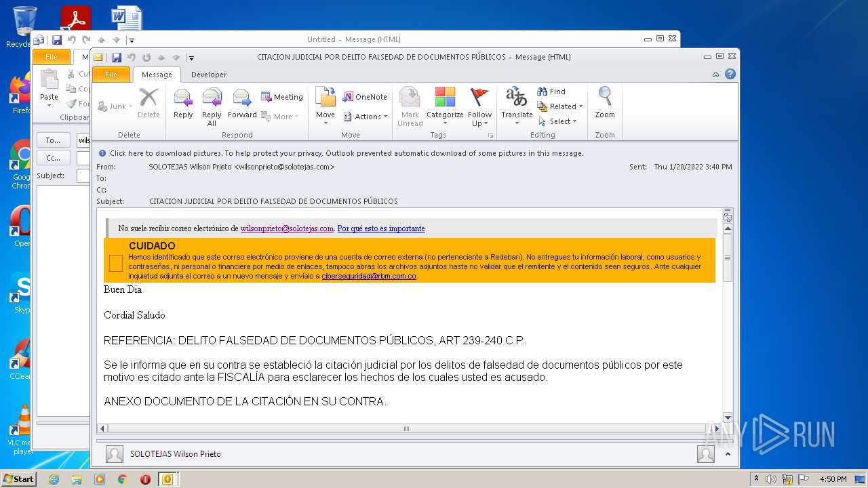This screenshot has height=488, width=868.
Task: Show hidden system tray icons
Action: click(756, 479)
